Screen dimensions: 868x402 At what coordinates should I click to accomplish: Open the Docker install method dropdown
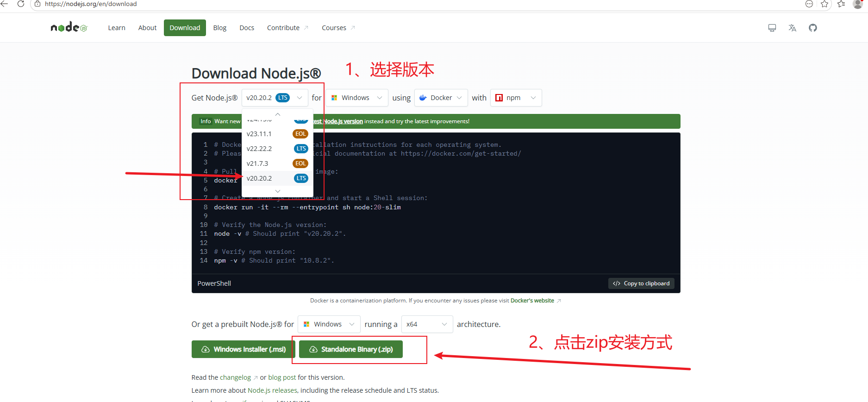[441, 98]
